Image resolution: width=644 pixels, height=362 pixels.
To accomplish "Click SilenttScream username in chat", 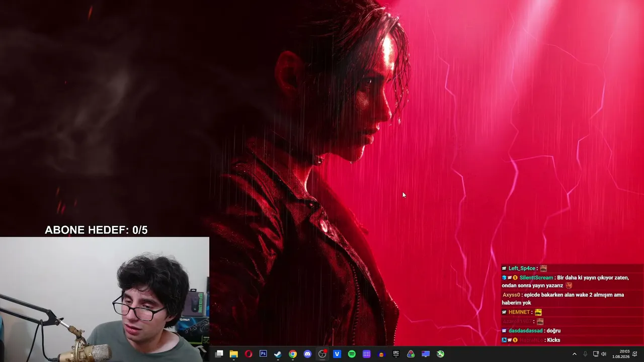I will 536,278.
